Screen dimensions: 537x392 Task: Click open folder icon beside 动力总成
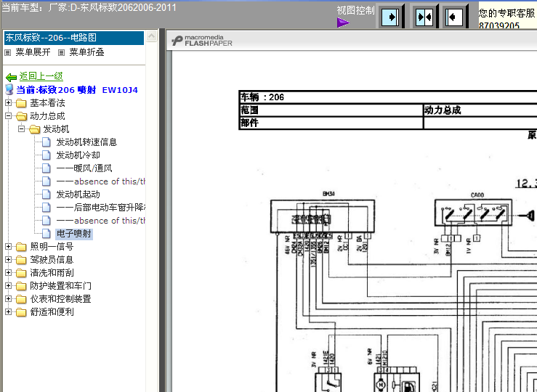[21, 116]
